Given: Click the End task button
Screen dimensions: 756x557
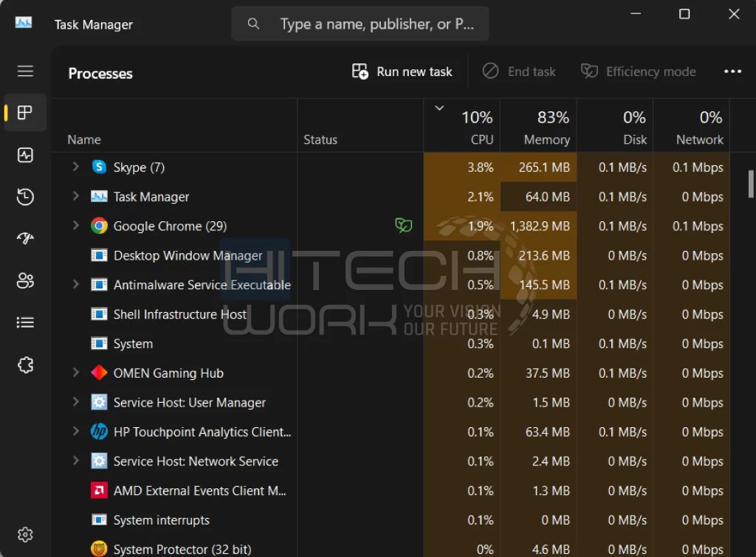Looking at the screenshot, I should click(519, 72).
